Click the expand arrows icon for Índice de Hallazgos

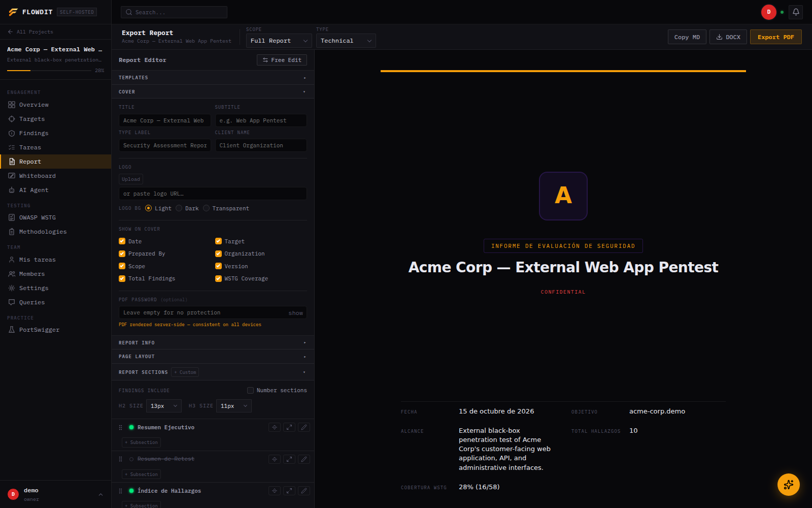289,491
